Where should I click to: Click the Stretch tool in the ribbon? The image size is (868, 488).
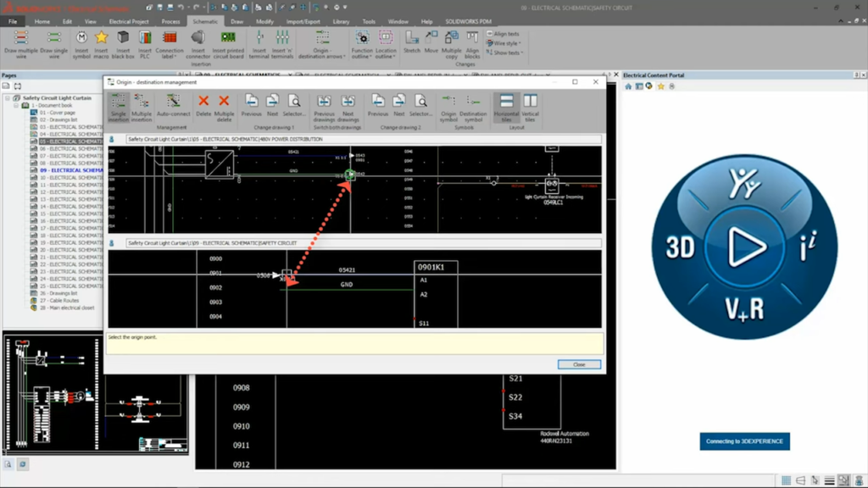click(x=412, y=39)
